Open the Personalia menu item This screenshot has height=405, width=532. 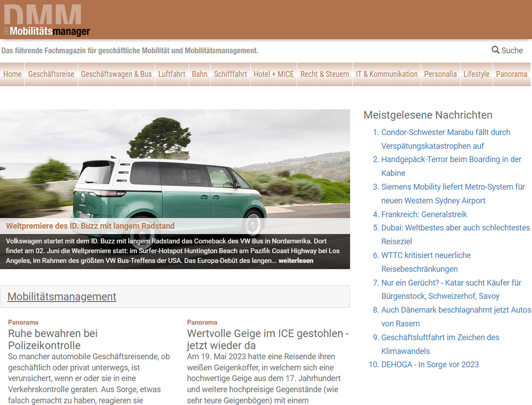point(440,74)
